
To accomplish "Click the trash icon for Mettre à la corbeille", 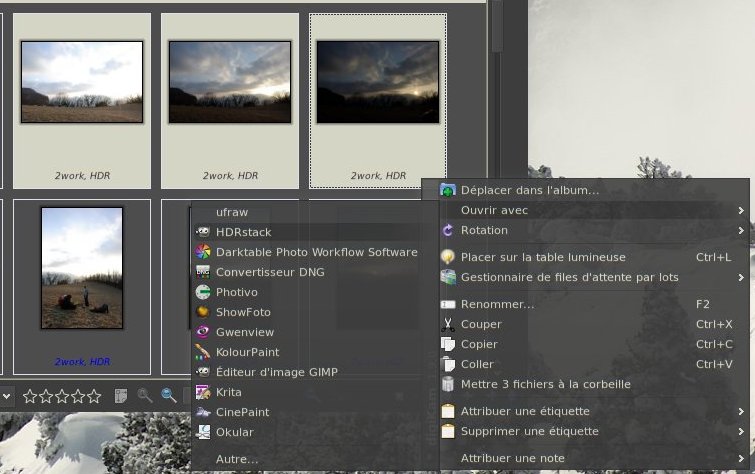I will point(448,384).
